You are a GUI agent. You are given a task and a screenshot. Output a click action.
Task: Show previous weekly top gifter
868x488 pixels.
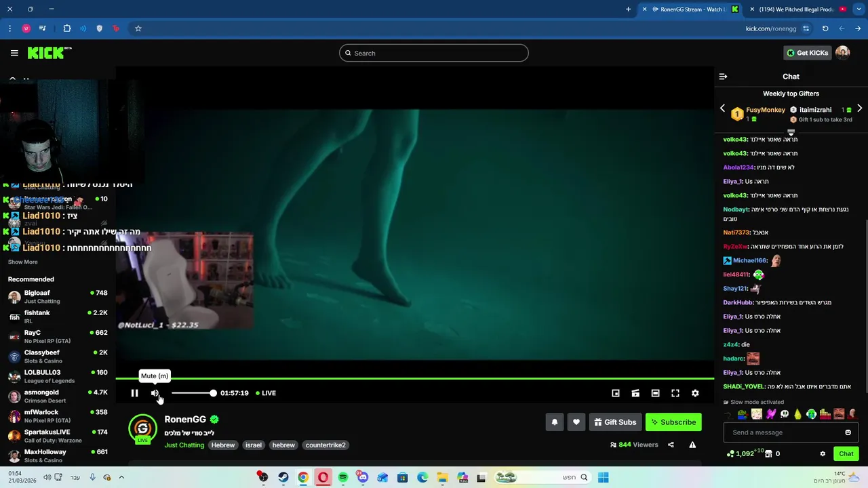click(722, 108)
